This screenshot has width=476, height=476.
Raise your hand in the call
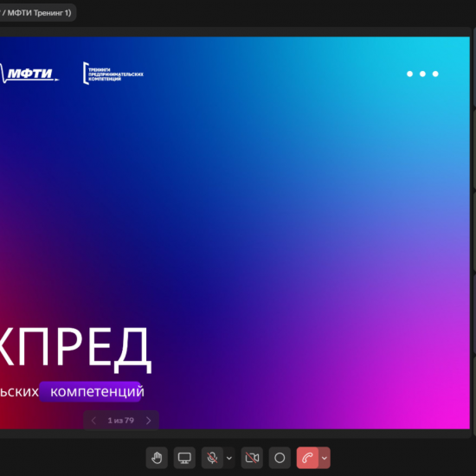pos(157,458)
